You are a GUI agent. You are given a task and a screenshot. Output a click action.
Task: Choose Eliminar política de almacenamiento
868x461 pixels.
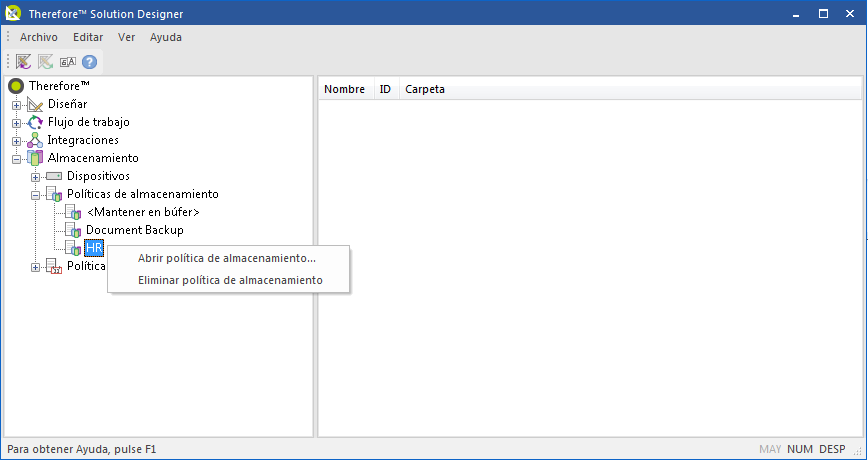(228, 280)
